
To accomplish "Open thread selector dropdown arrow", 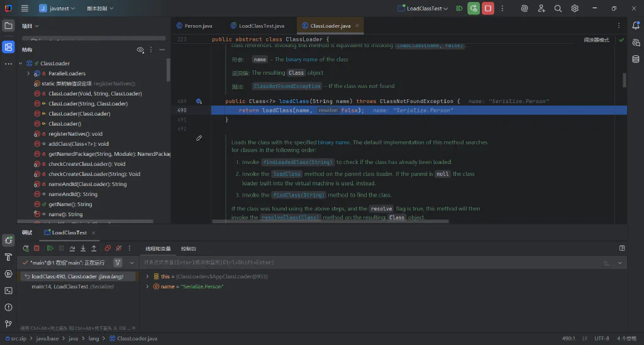I will point(132,263).
